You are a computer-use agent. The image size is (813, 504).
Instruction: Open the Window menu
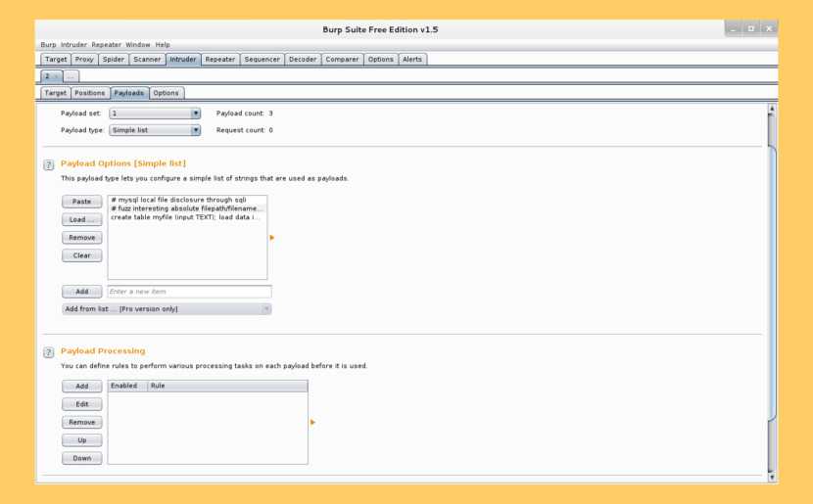[x=138, y=45]
